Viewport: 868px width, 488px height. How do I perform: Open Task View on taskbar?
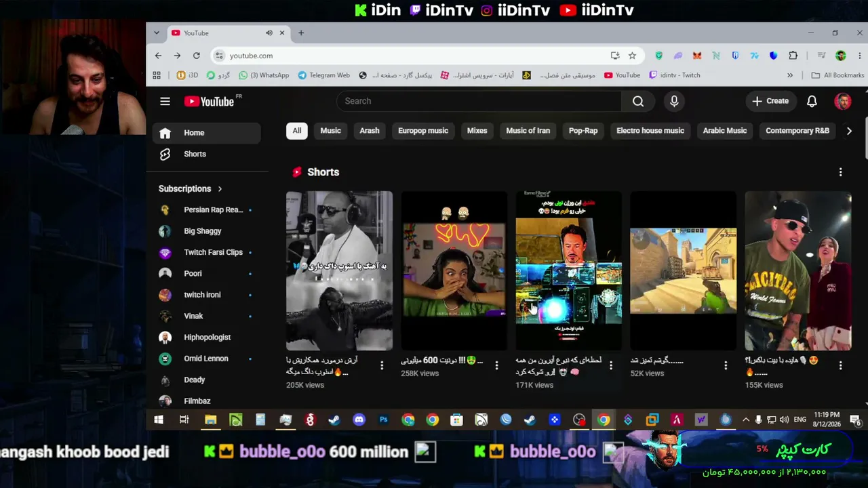coord(184,420)
